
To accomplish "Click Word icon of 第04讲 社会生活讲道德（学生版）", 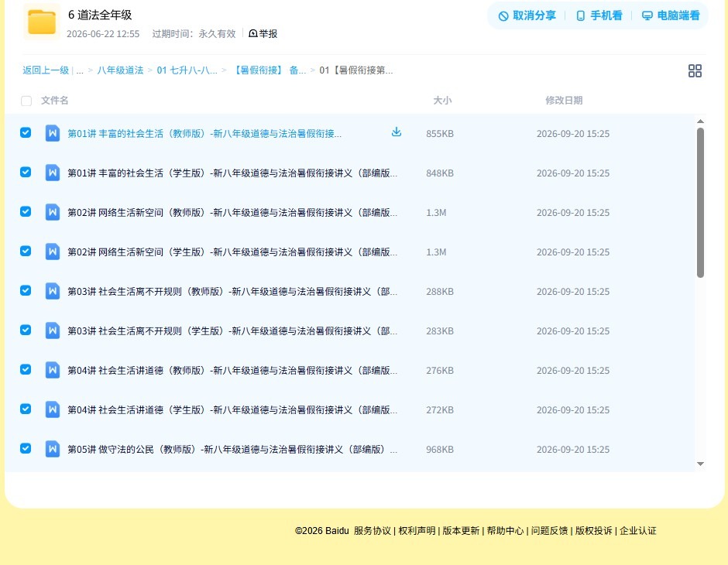I will 53,409.
